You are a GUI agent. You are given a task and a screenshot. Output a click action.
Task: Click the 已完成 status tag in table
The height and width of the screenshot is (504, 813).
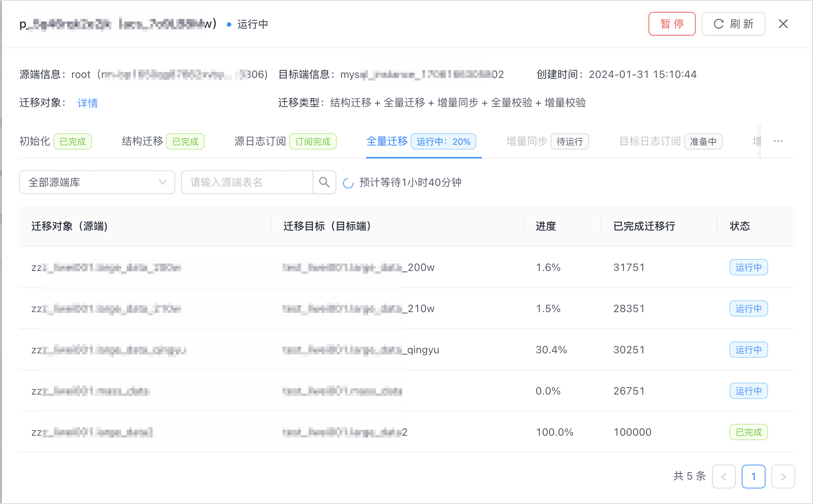pos(748,432)
